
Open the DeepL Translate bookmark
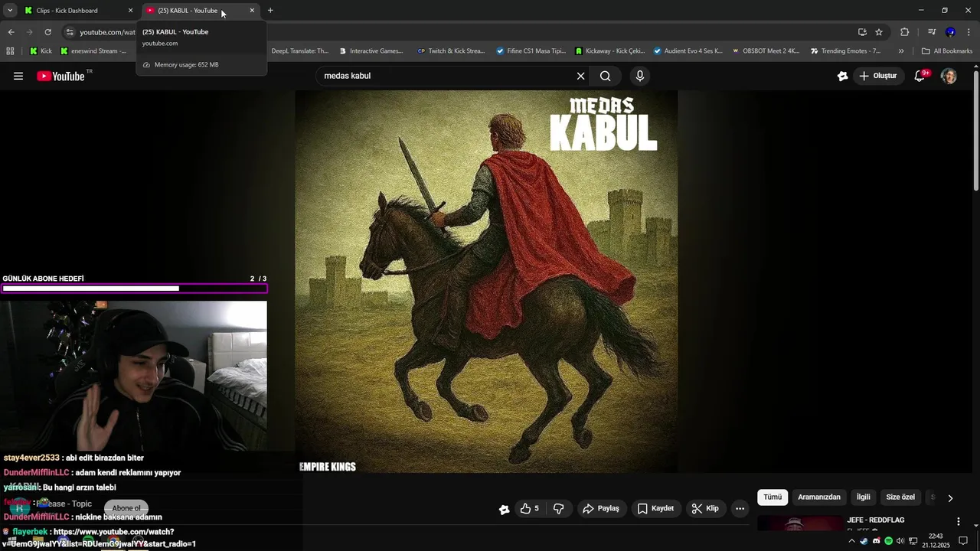[299, 51]
